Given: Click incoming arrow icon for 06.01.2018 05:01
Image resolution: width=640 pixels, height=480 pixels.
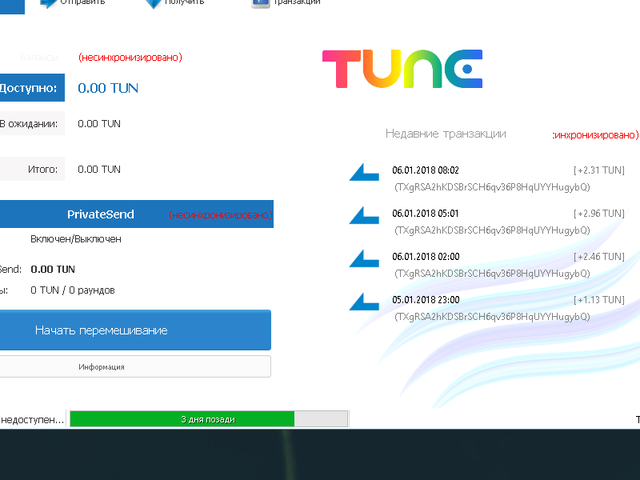Looking at the screenshot, I should tap(364, 215).
